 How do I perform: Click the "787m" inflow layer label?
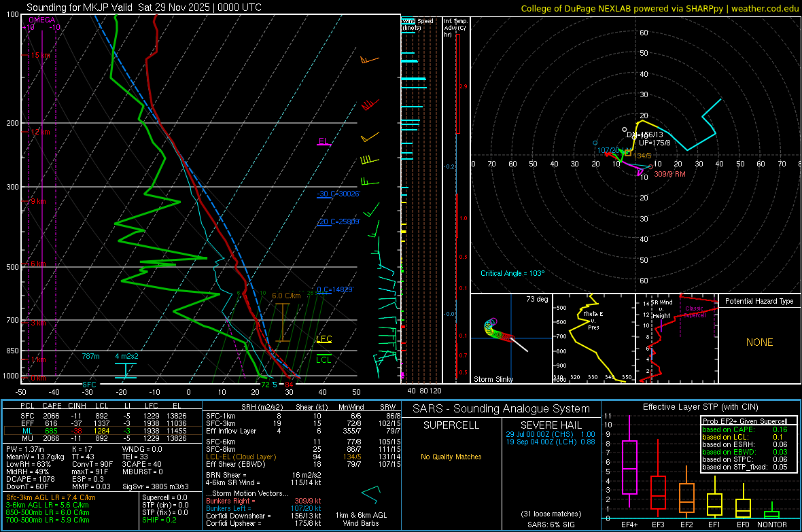point(90,356)
